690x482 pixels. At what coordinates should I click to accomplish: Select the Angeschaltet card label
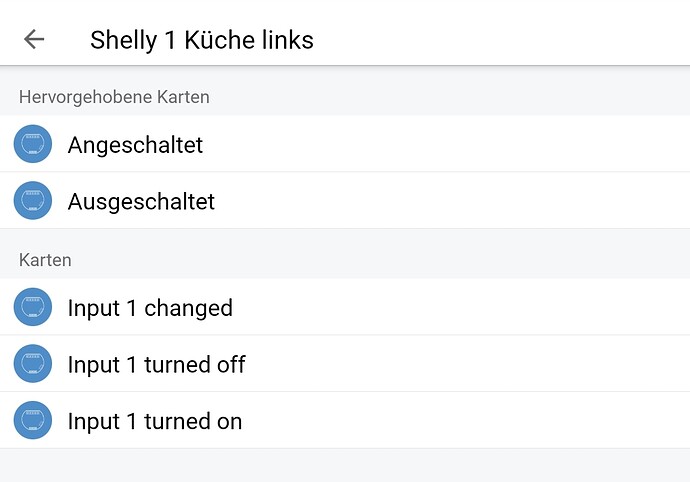click(135, 145)
